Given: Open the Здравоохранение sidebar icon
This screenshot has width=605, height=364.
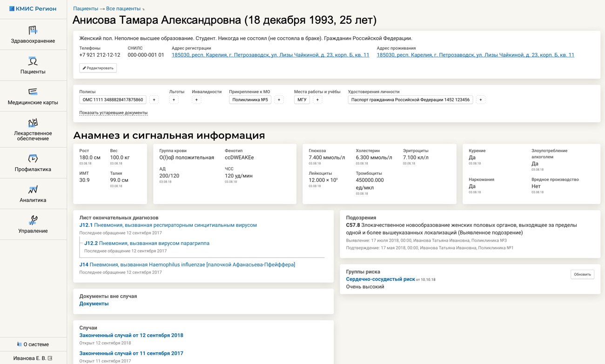Looking at the screenshot, I should pos(33,31).
